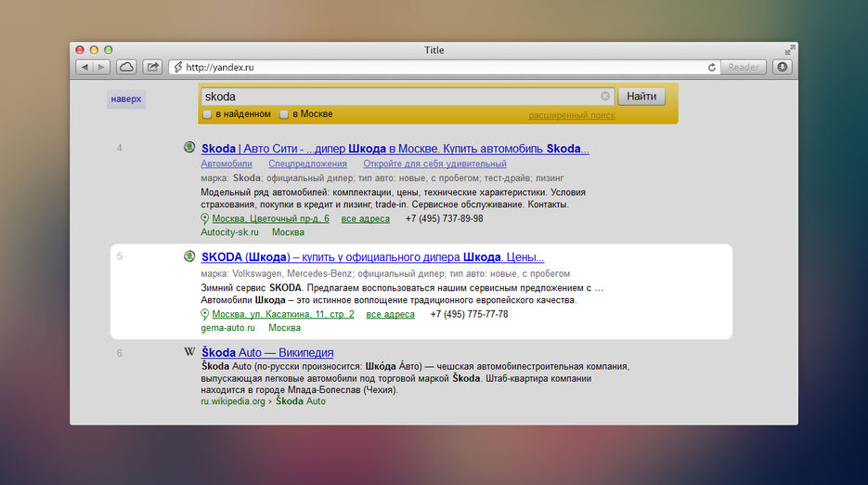
Task: Open the Автомобили sitelink
Action: [227, 164]
